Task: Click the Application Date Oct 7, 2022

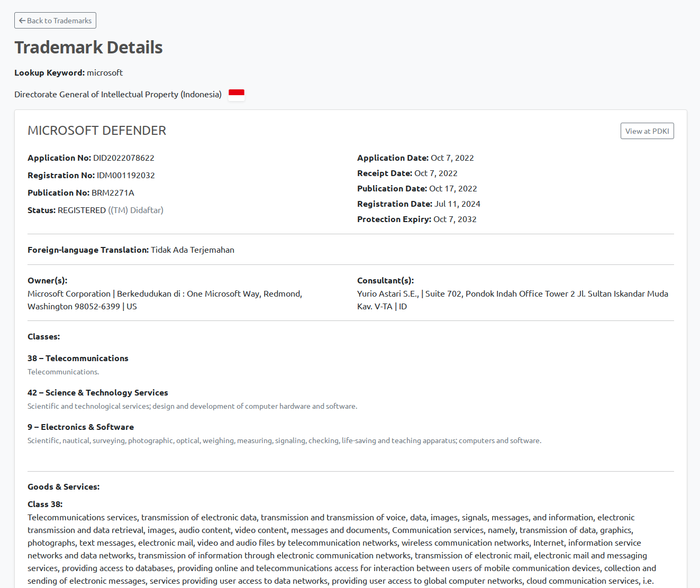Action: [x=452, y=158]
